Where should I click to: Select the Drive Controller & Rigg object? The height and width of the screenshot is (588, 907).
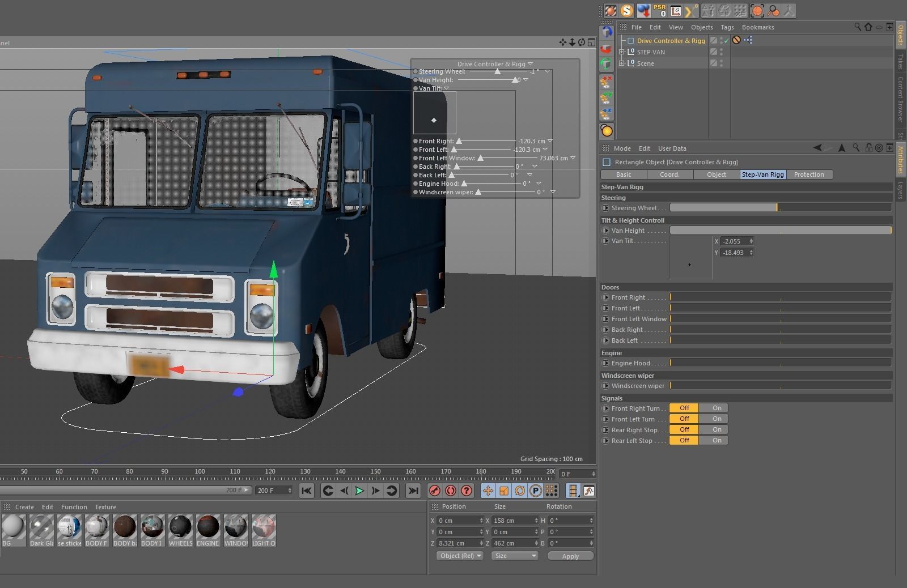(x=671, y=41)
